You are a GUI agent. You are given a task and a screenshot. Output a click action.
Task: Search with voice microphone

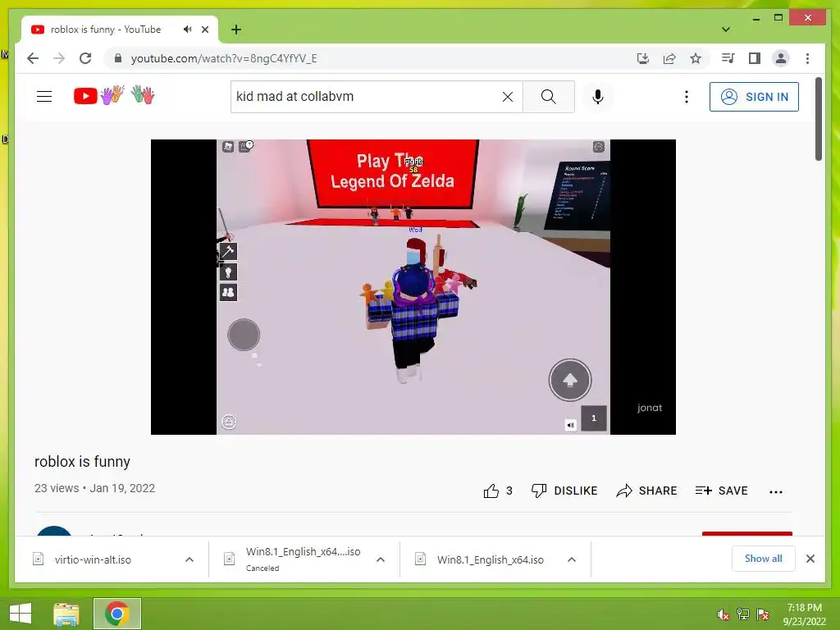point(598,97)
